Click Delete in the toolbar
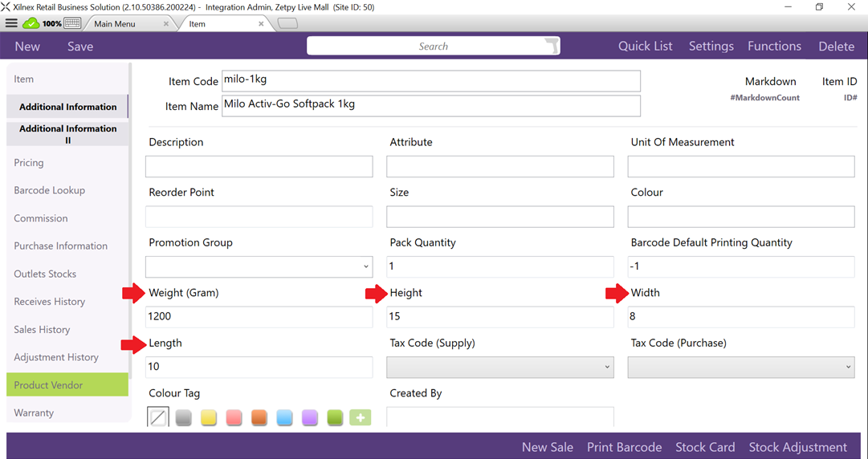 point(836,47)
